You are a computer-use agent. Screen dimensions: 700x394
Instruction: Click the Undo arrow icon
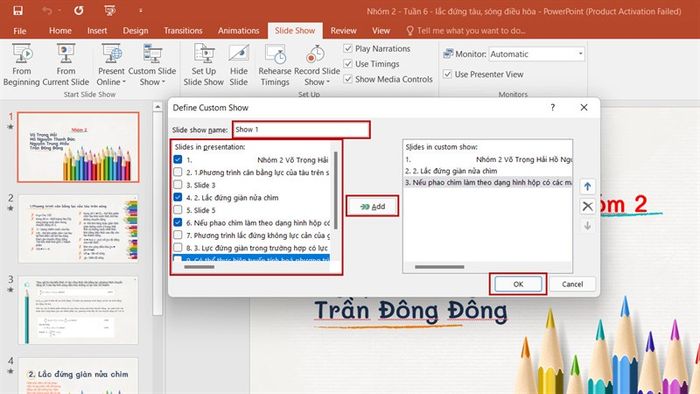click(x=46, y=11)
